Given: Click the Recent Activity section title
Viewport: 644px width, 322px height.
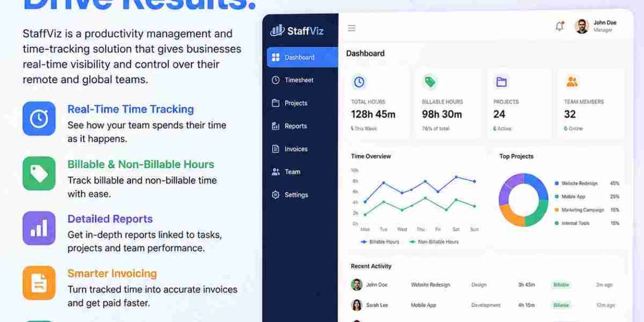Looking at the screenshot, I should [x=371, y=266].
